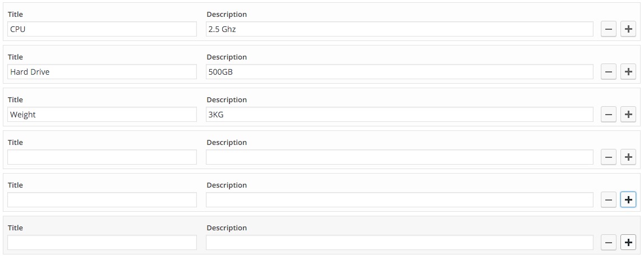Click plus icon on the fourth row
Screen dimensions: 644x259
tap(628, 157)
